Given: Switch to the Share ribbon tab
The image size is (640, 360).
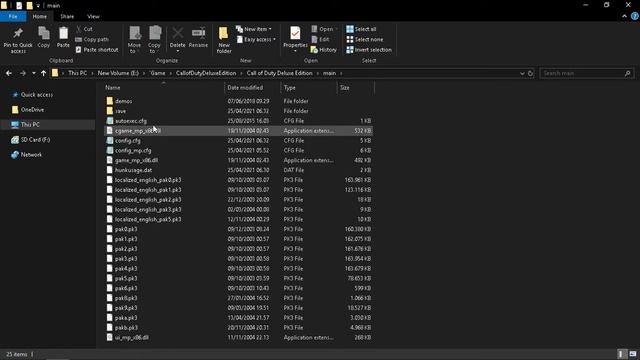Looking at the screenshot, I should click(x=67, y=16).
